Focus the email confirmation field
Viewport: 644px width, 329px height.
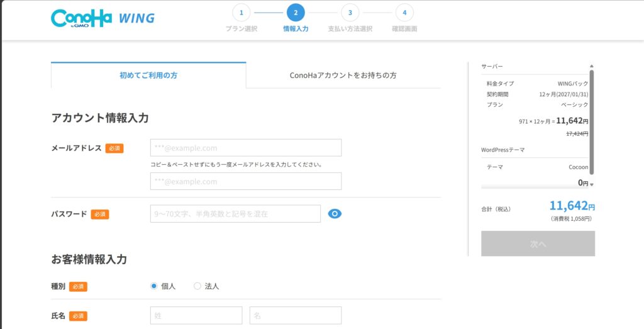246,181
